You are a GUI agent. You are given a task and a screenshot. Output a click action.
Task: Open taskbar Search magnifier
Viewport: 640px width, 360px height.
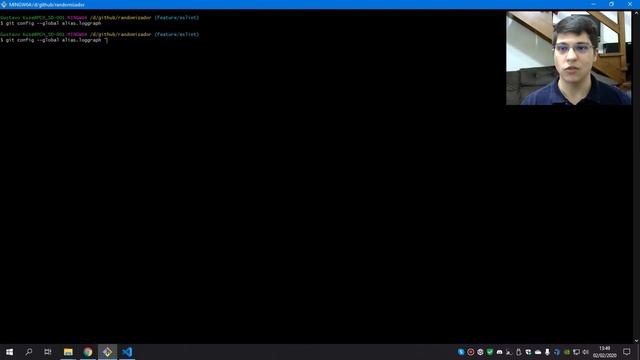pos(29,352)
